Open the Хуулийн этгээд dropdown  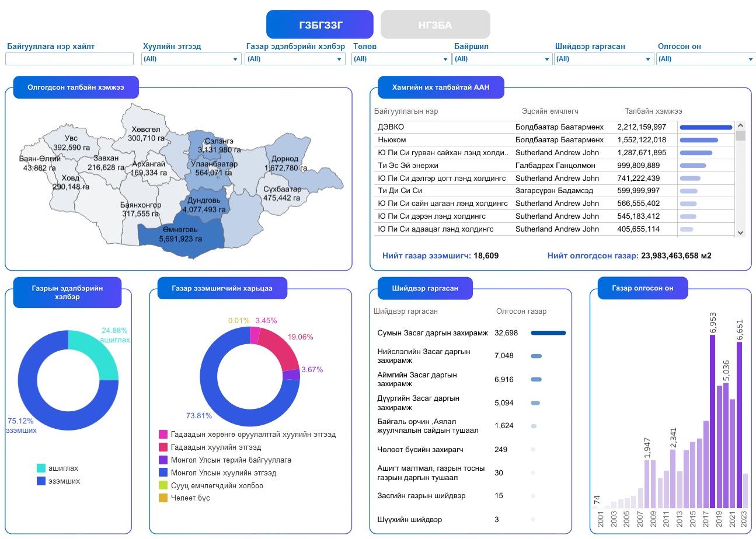(x=191, y=59)
